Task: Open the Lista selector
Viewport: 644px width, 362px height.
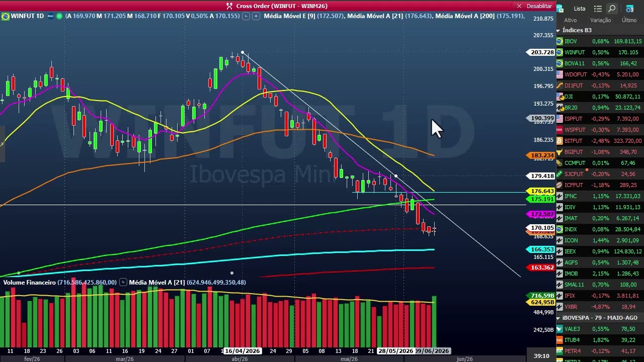Action: 580,9
